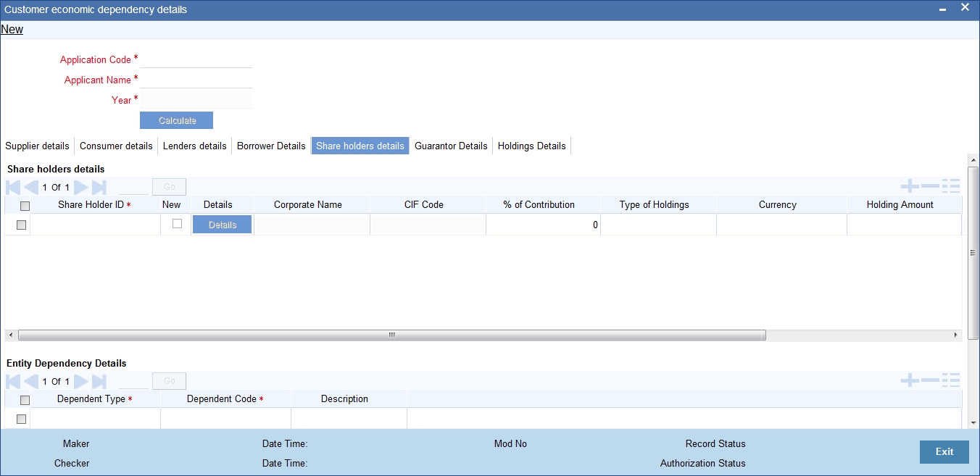Add row in Entity Dependency Details grid
The height and width of the screenshot is (476, 980).
tap(910, 380)
